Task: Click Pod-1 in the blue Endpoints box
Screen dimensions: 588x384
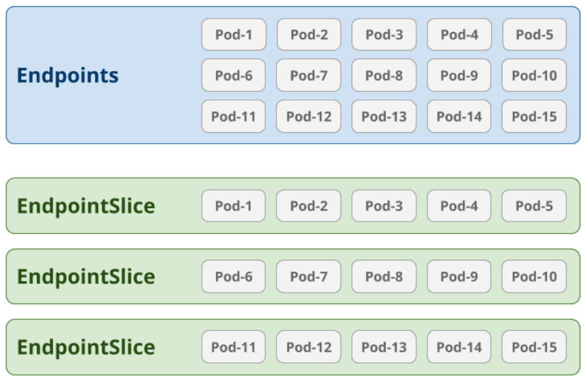Action: tap(234, 34)
